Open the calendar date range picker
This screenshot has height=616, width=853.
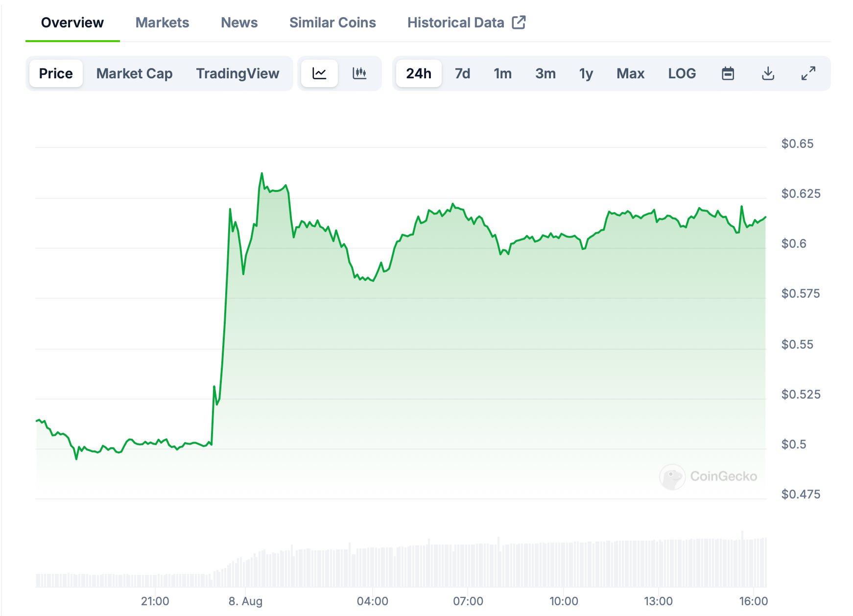728,73
